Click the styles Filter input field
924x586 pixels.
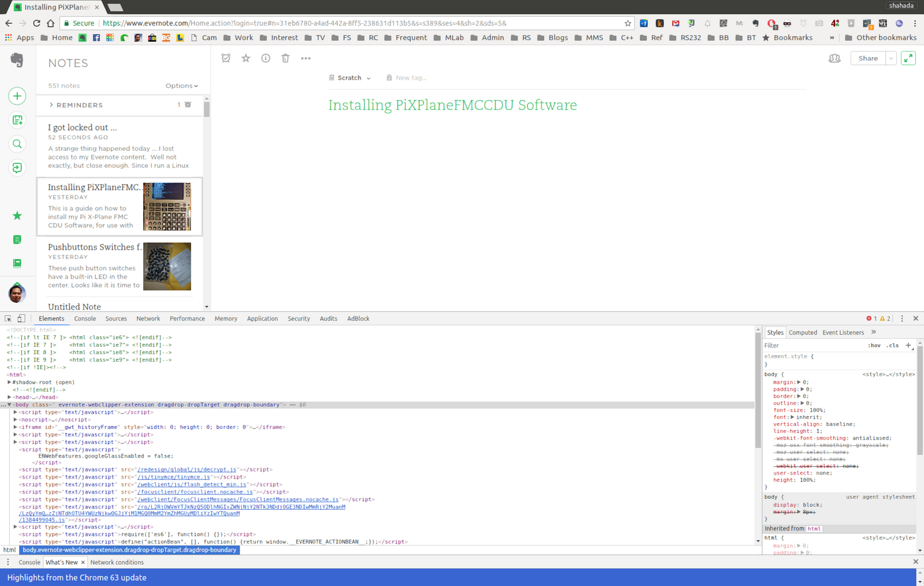[x=811, y=346]
